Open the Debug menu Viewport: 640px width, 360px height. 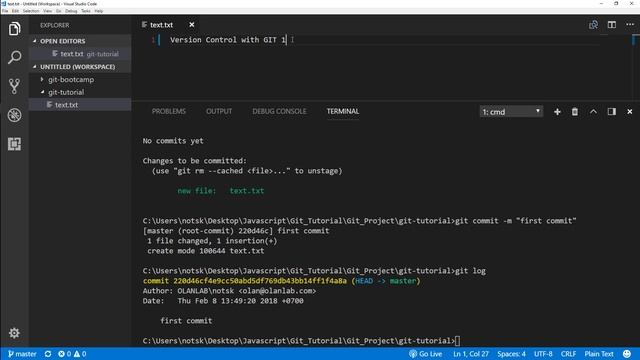(x=71, y=11)
